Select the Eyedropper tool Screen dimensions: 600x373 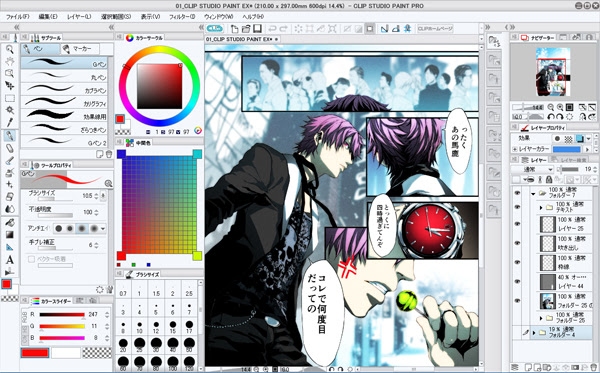coord(10,122)
